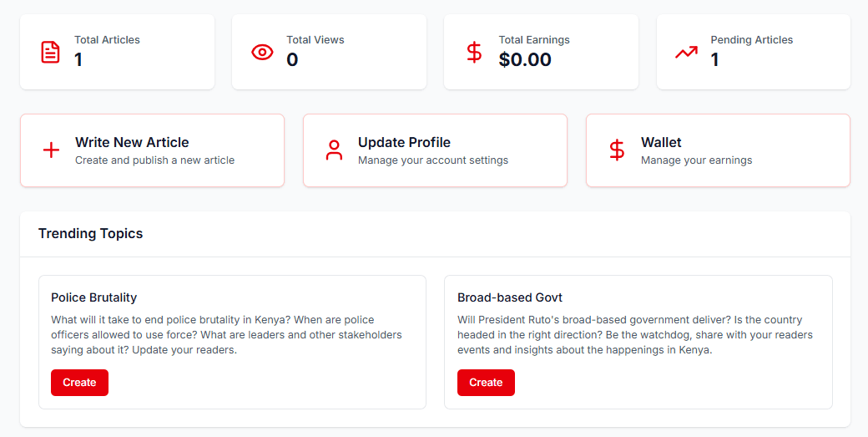868x437 pixels.
Task: Open Update Profile account settings
Action: [x=435, y=150]
